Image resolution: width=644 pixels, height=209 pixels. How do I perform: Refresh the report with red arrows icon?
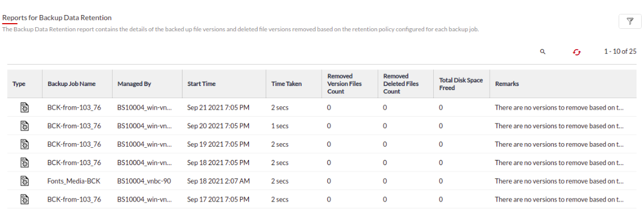577,52
